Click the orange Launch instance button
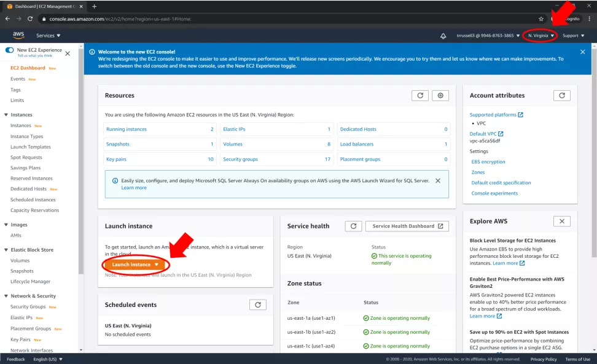This screenshot has height=364, width=597. tap(135, 265)
